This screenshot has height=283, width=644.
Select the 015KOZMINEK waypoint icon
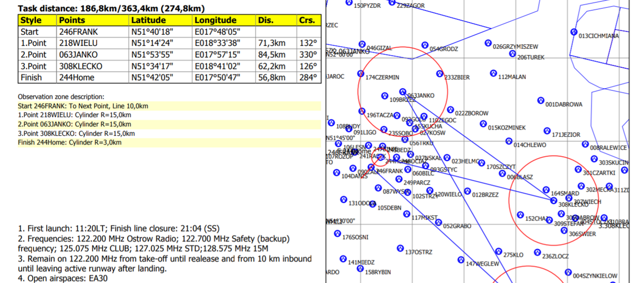click(483, 124)
